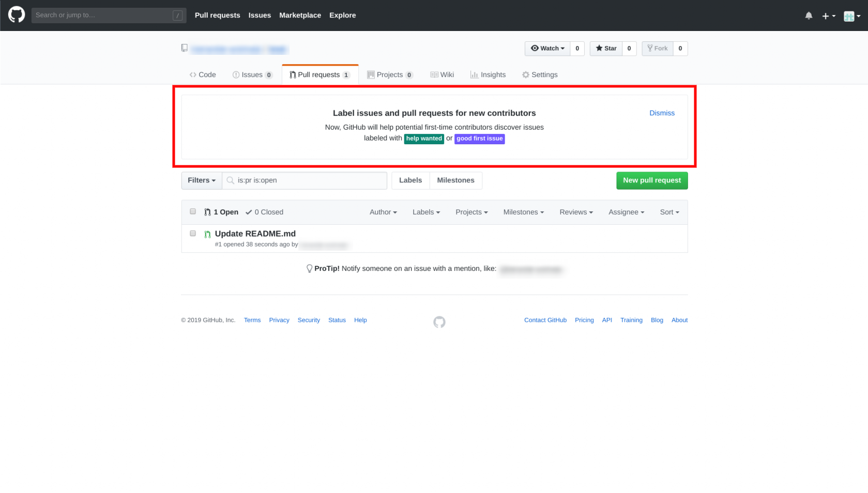Click the good first issue label
The image size is (868, 493).
point(480,138)
